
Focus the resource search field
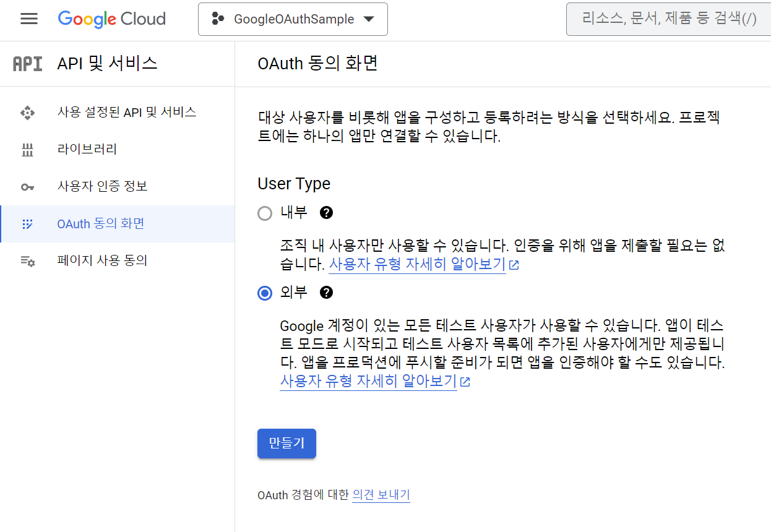668,19
